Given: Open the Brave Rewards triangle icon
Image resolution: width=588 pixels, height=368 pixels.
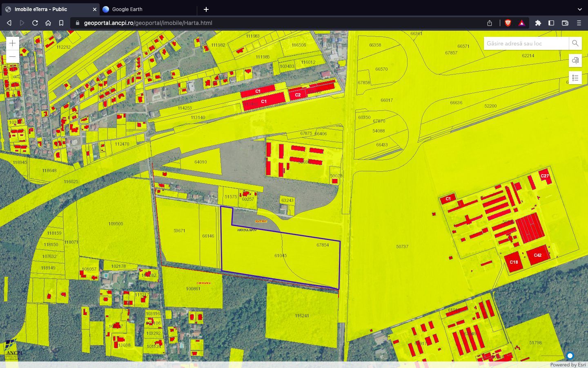Looking at the screenshot, I should pyautogui.click(x=521, y=23).
